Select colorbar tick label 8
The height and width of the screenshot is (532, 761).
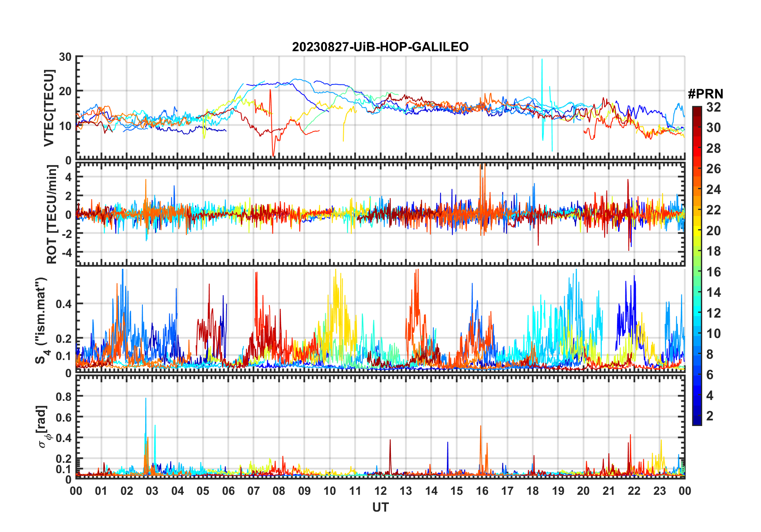pos(710,354)
